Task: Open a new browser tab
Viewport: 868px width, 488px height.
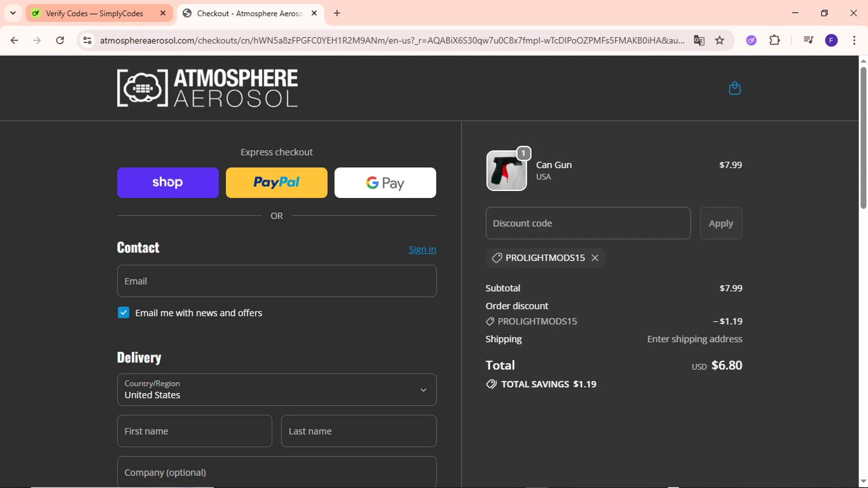Action: [x=337, y=13]
